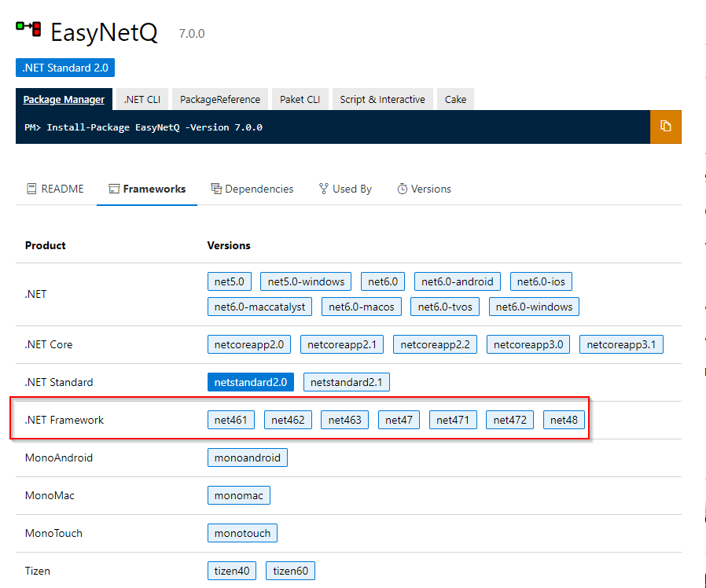Open the Paket CLI instructions
Screen dimensions: 706x588
[x=299, y=99]
